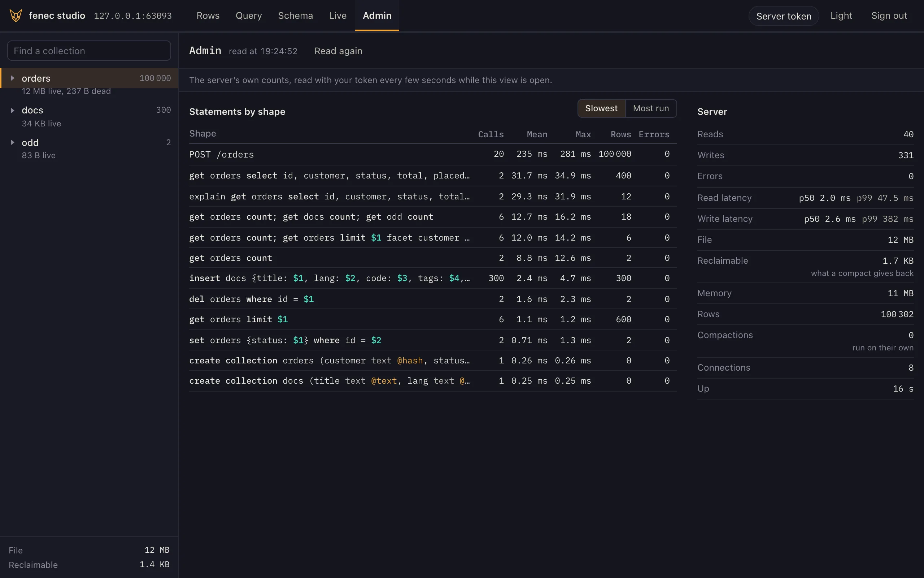
Task: Click the Read latency server row
Action: pyautogui.click(x=805, y=198)
